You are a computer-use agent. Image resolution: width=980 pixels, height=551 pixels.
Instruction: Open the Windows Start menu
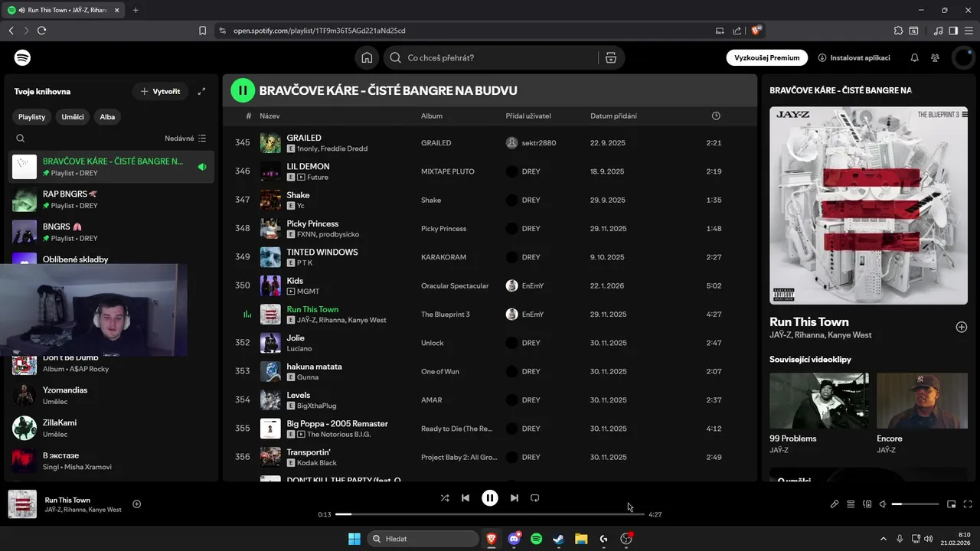pyautogui.click(x=354, y=539)
